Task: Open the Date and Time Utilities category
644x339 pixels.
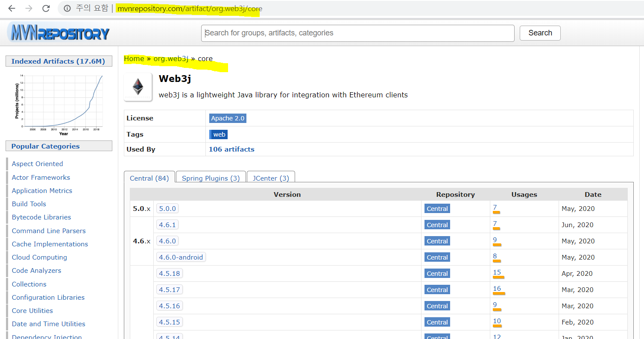Action: pyautogui.click(x=49, y=324)
